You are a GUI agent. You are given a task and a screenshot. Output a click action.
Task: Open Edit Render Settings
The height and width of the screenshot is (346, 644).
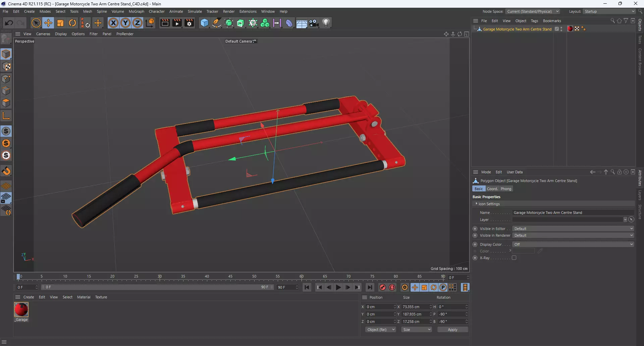coord(189,23)
